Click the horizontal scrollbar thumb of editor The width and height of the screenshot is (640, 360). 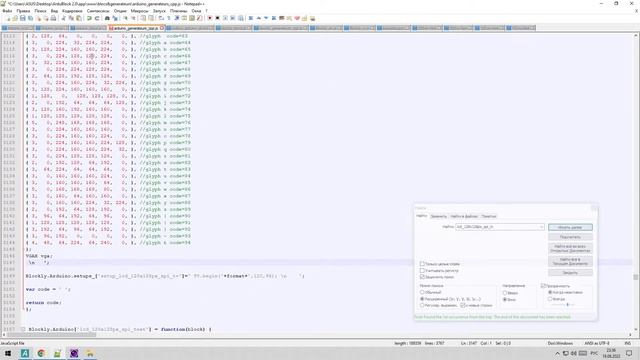51,335
